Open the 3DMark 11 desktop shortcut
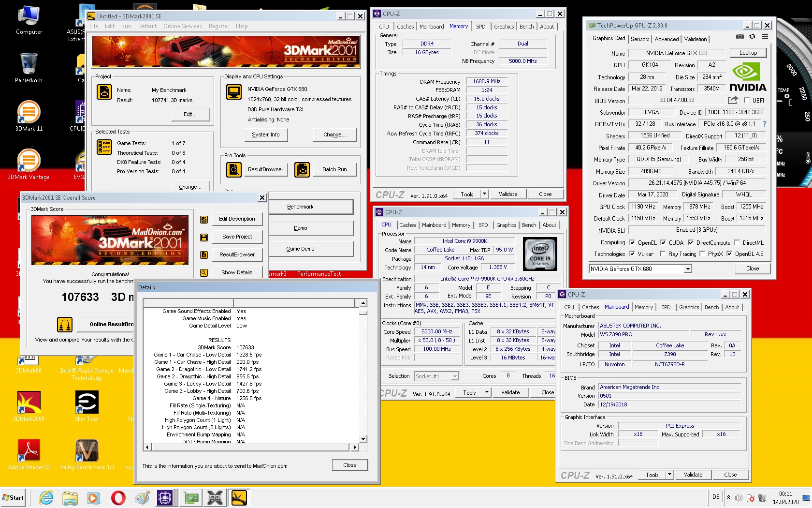The image size is (812, 508). [29, 116]
